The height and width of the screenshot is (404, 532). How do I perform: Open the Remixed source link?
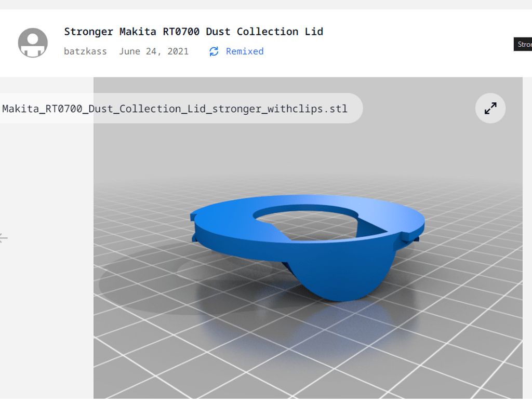click(245, 51)
